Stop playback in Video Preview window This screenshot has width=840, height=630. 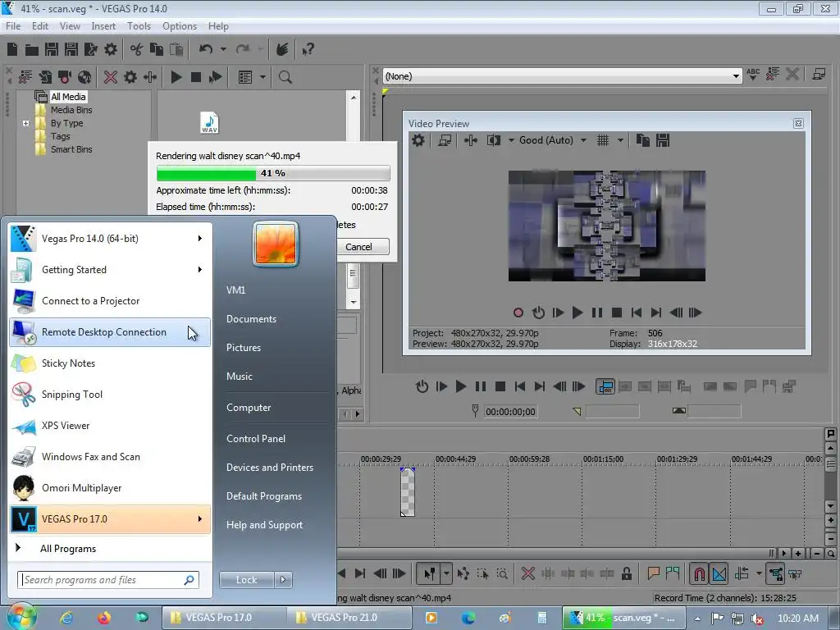coord(617,313)
